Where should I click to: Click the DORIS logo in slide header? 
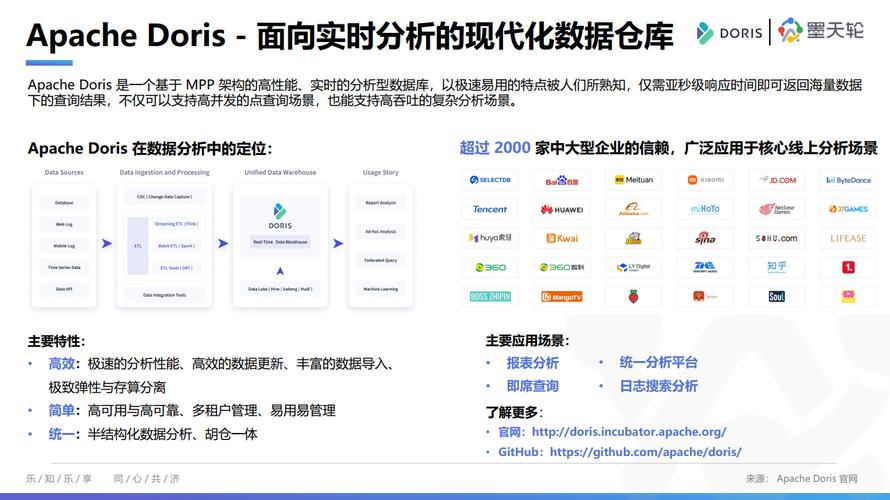point(729,32)
